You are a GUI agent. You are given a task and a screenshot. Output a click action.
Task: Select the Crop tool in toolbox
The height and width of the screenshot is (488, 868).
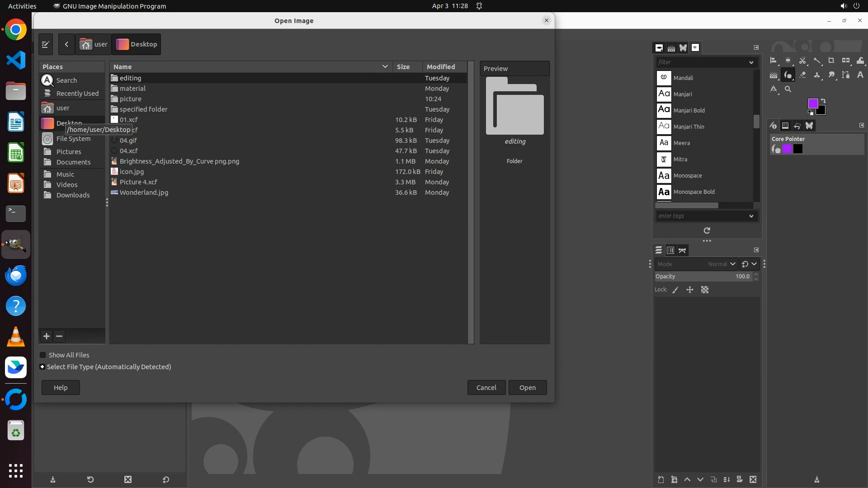tap(831, 61)
